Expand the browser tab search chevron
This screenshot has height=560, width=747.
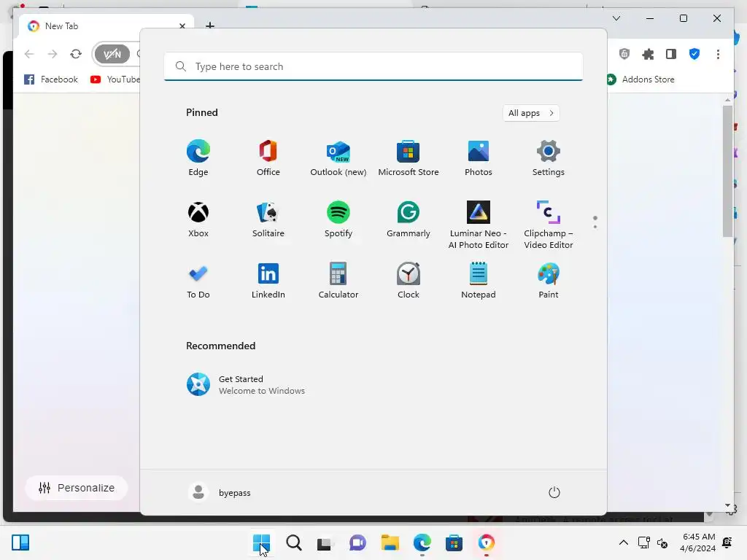616,18
